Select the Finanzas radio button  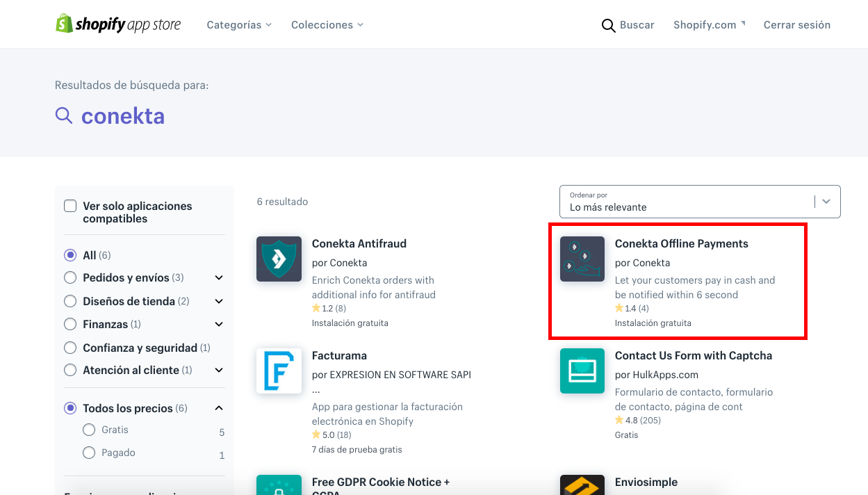[x=70, y=324]
